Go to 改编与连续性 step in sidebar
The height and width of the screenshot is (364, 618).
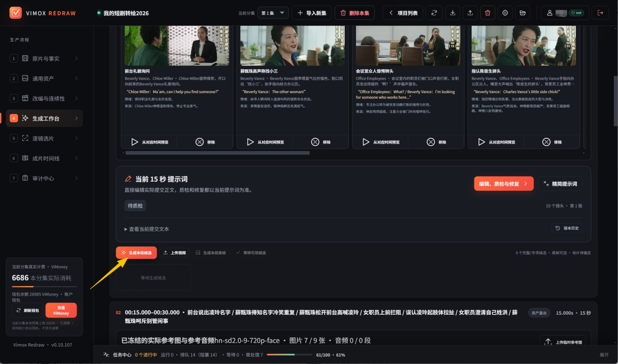click(44, 98)
